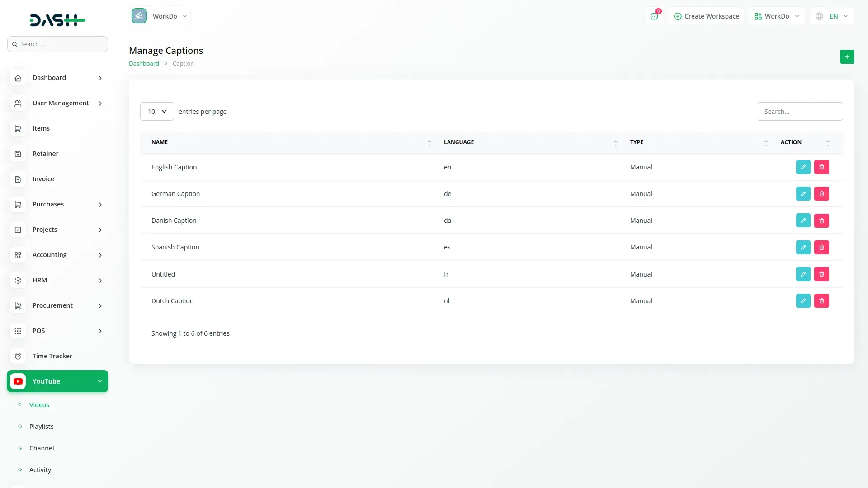Click the table Search input field
Image resolution: width=868 pixels, height=488 pixels.
[799, 111]
